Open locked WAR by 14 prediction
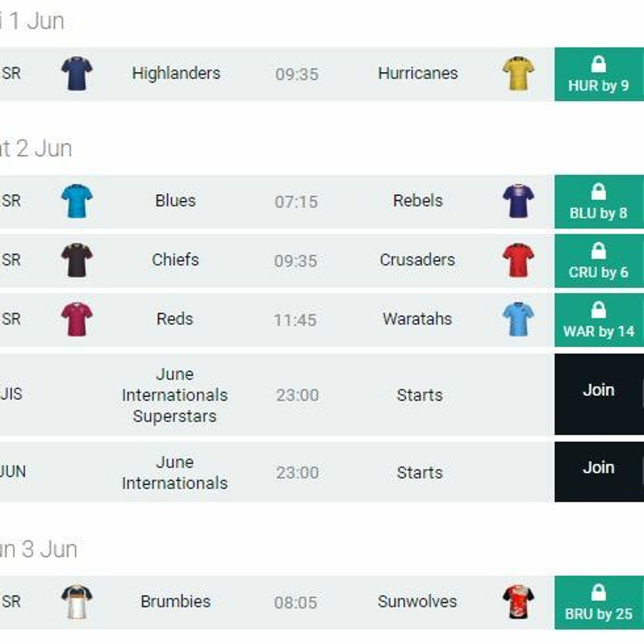 pyautogui.click(x=599, y=320)
